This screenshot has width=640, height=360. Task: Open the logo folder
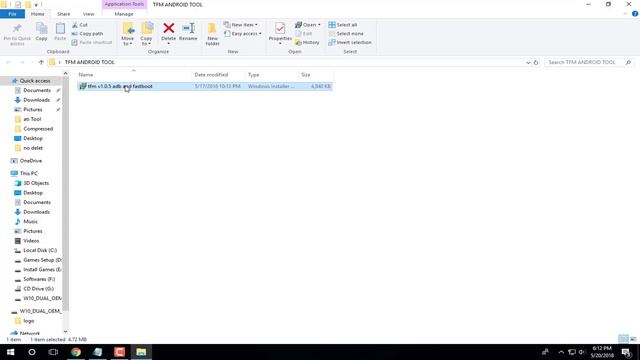pyautogui.click(x=29, y=321)
